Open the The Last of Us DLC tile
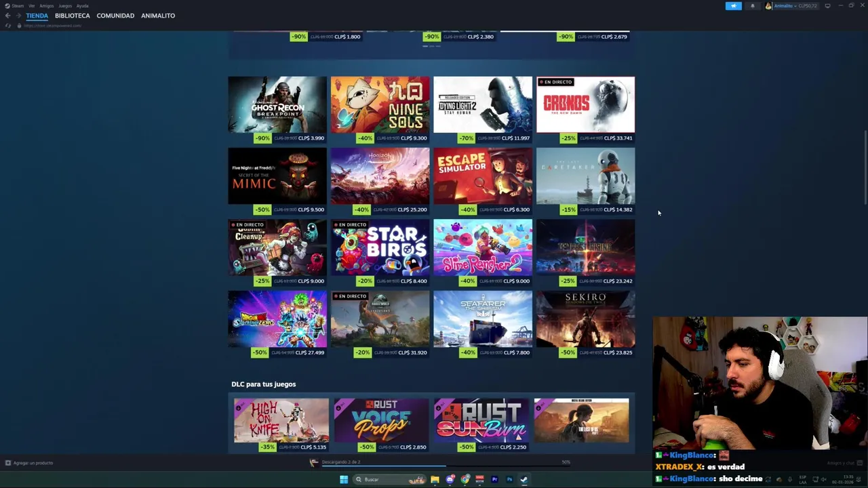 tap(581, 420)
